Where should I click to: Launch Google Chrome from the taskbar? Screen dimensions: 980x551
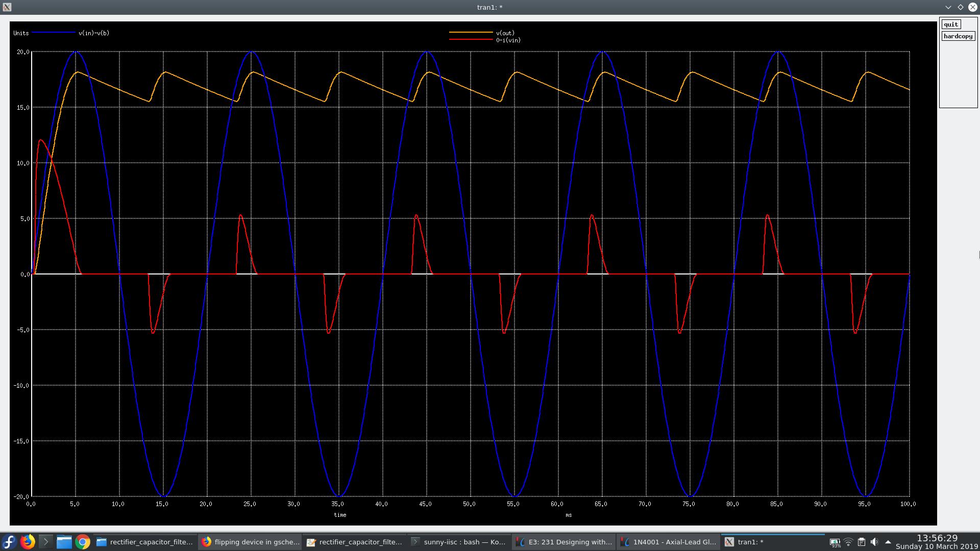click(82, 542)
